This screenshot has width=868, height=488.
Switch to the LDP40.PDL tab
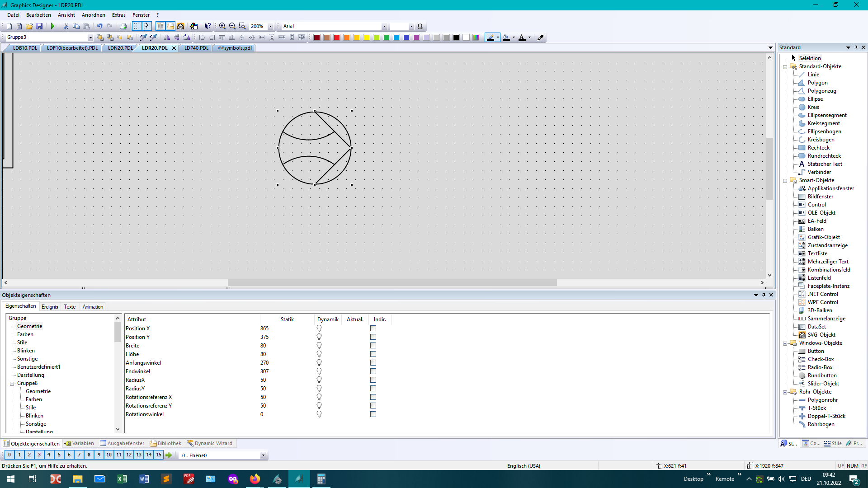tap(196, 48)
